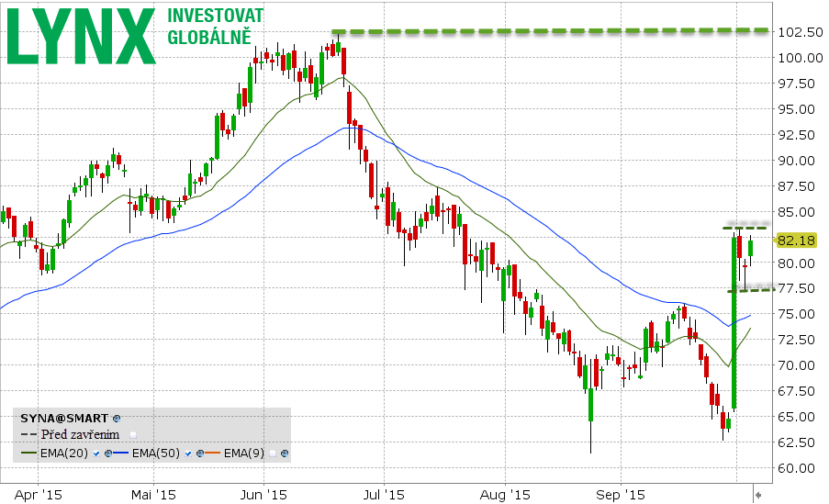Open EMA(50) settings icon
The height and width of the screenshot is (504, 829).
tap(200, 454)
